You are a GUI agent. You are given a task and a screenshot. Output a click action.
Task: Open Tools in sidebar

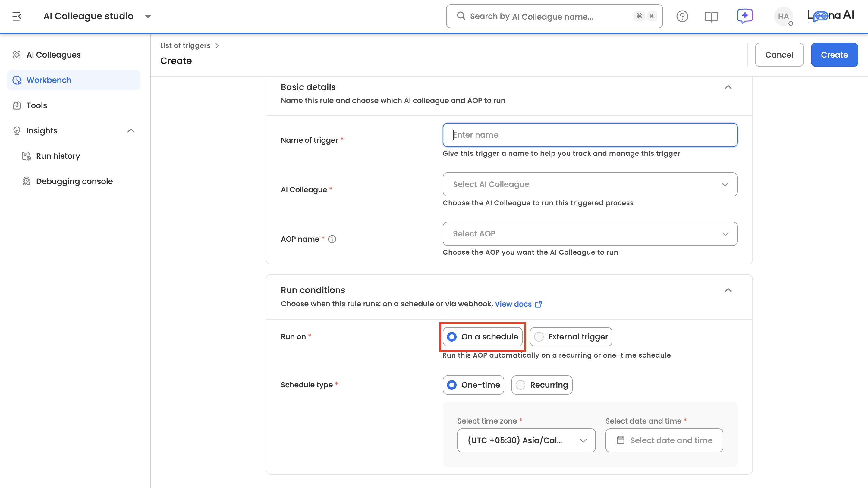(74, 105)
